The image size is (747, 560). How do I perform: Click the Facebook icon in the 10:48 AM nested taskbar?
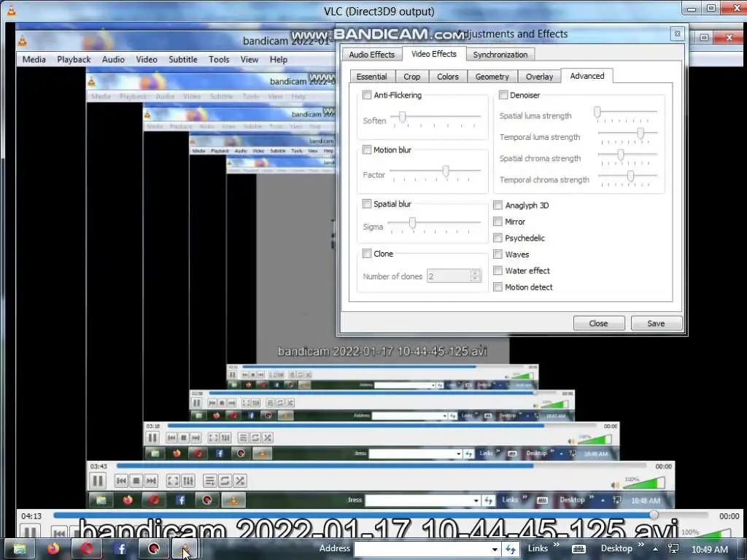(x=181, y=500)
